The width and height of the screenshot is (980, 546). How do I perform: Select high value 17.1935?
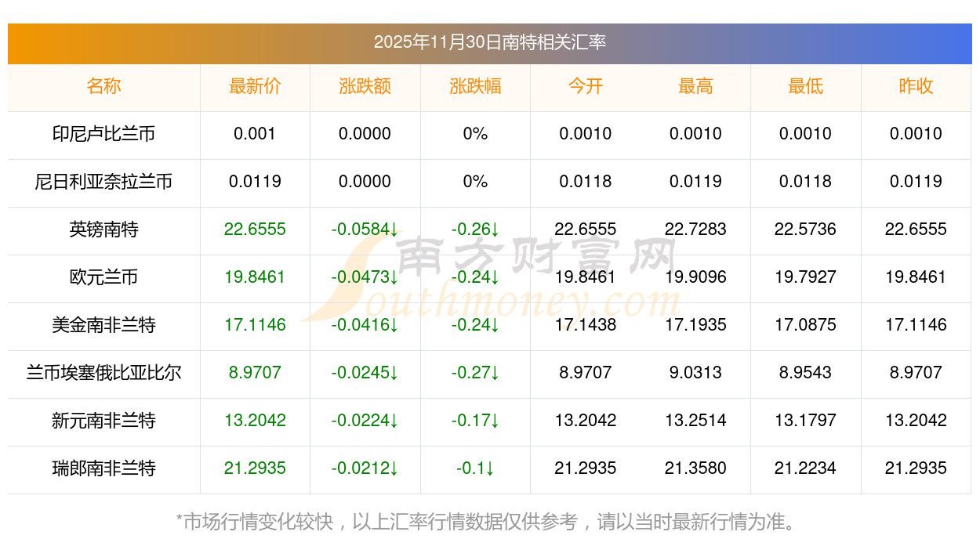(x=695, y=325)
